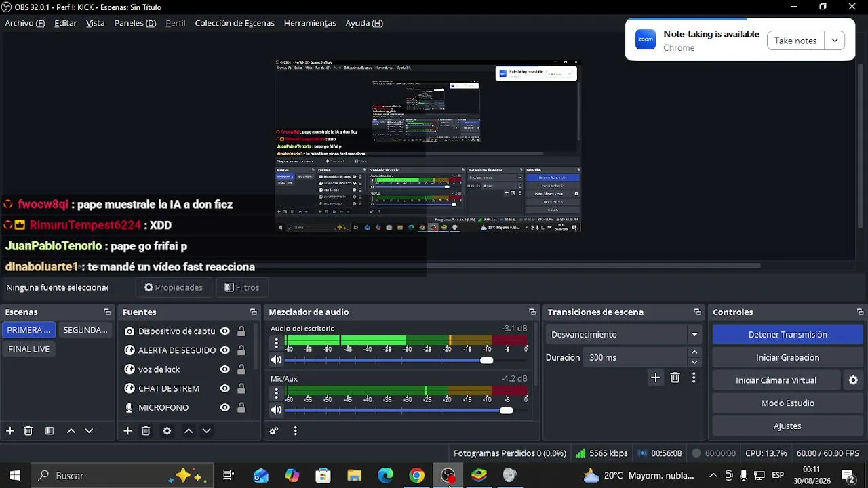Open source properties gear in Fuentes toolbar
The width and height of the screenshot is (868, 488).
[x=167, y=431]
